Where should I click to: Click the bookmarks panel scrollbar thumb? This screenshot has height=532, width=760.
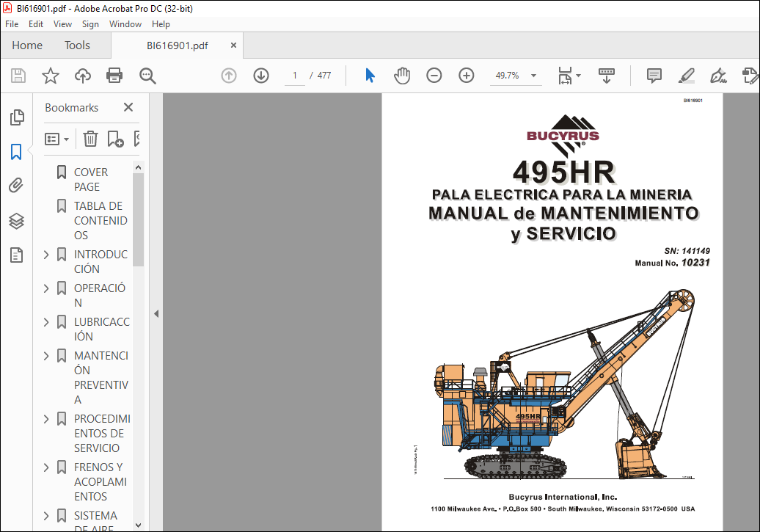[x=138, y=219]
